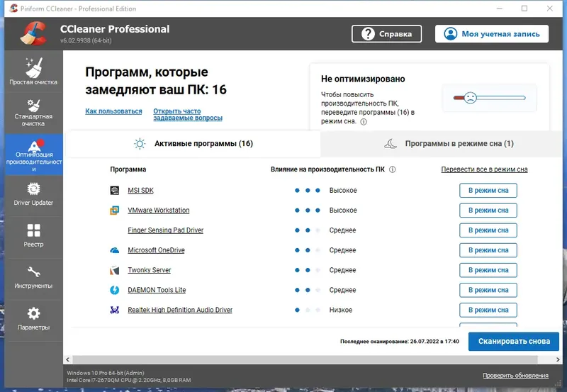
Task: Put Realtek Audio Driver into sleep mode
Action: click(488, 310)
